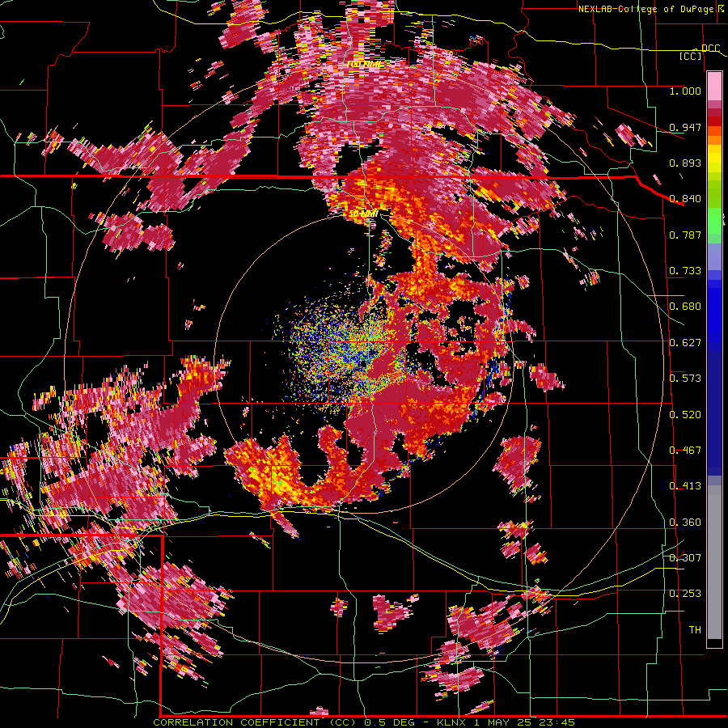
Task: Click the NEXLAB-College of DuPage title text
Action: pyautogui.click(x=645, y=9)
